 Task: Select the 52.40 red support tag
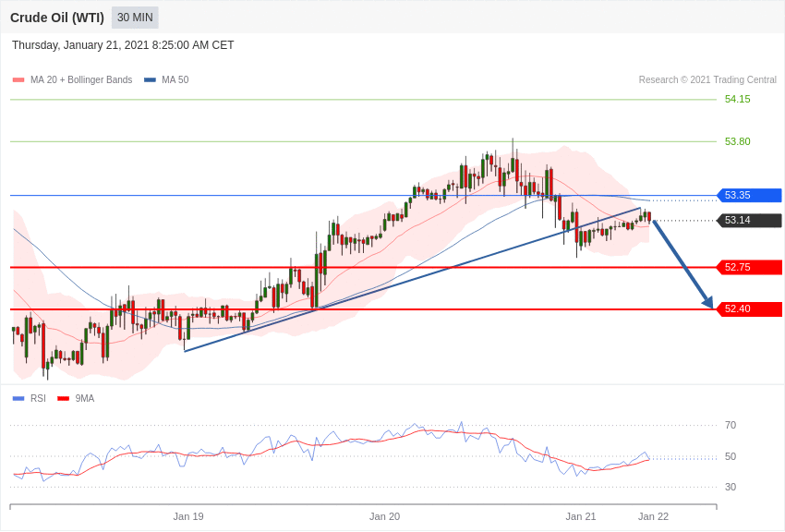coord(749,309)
